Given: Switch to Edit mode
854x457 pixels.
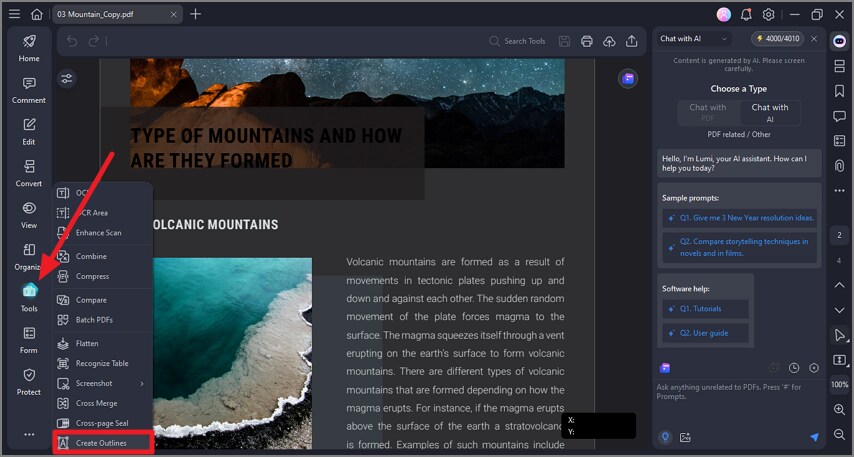Looking at the screenshot, I should [x=29, y=131].
